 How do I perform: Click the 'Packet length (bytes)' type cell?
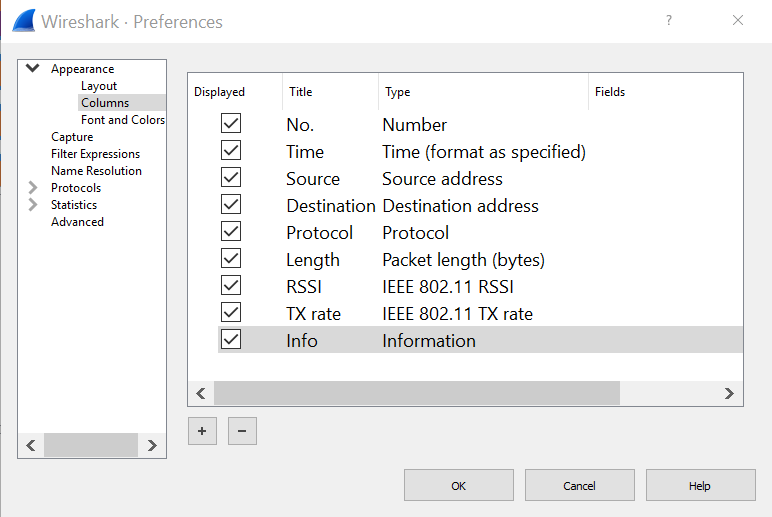point(463,260)
